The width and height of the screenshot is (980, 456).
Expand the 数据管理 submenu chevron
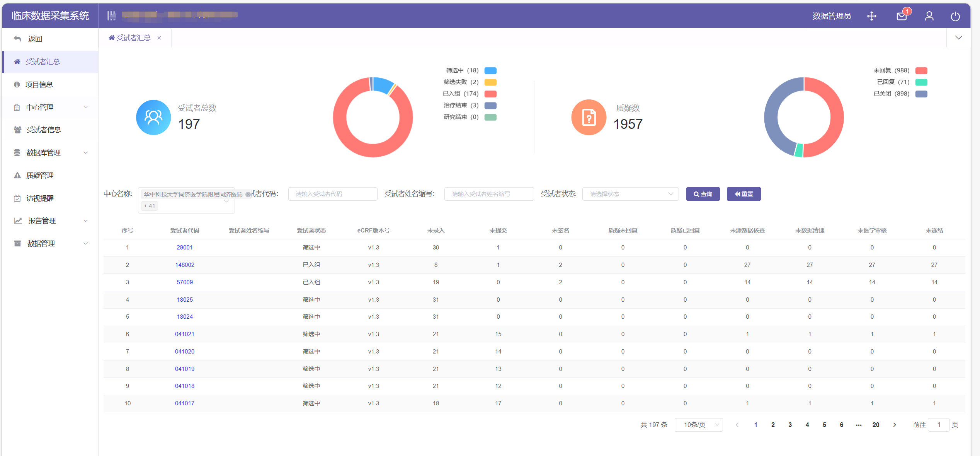86,243
